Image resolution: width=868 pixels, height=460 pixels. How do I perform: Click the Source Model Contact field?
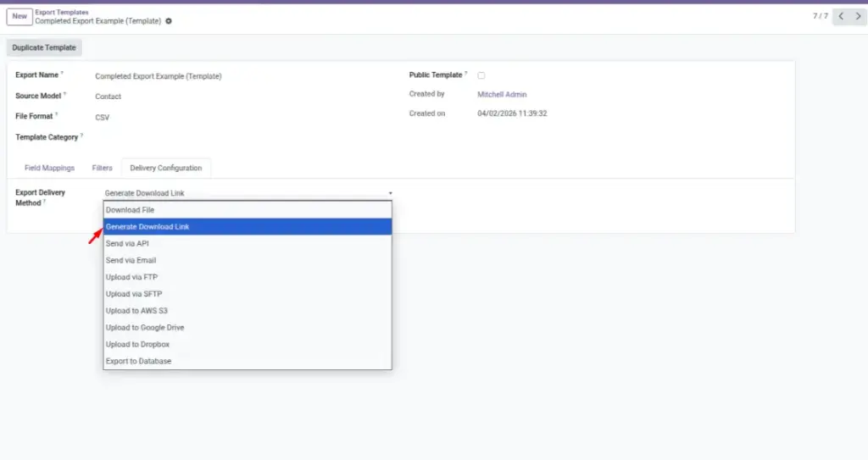(x=108, y=97)
